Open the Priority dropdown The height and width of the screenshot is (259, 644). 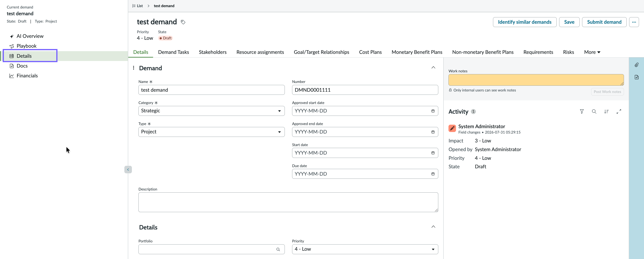365,249
